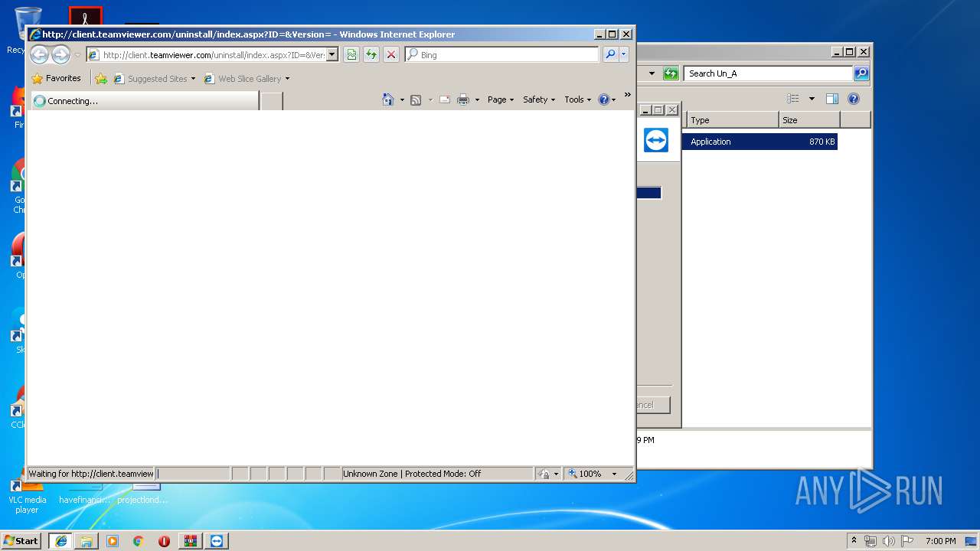980x551 pixels.
Task: Open a new blank tab
Action: click(x=272, y=100)
